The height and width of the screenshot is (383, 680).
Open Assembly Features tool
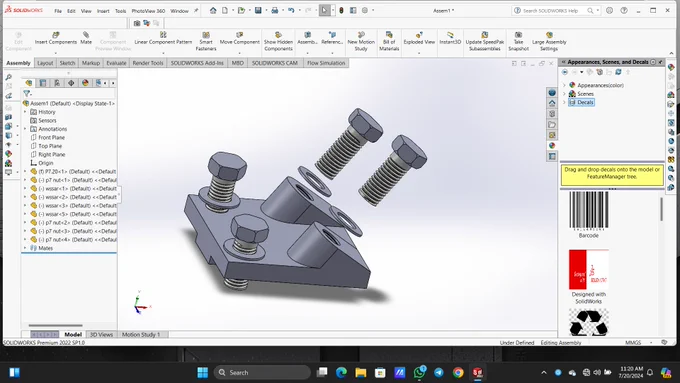307,38
